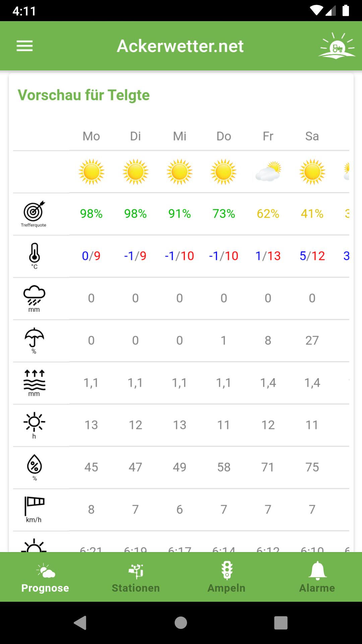Select the evaporation waves icon
Screen dimensions: 362x644
34,380
